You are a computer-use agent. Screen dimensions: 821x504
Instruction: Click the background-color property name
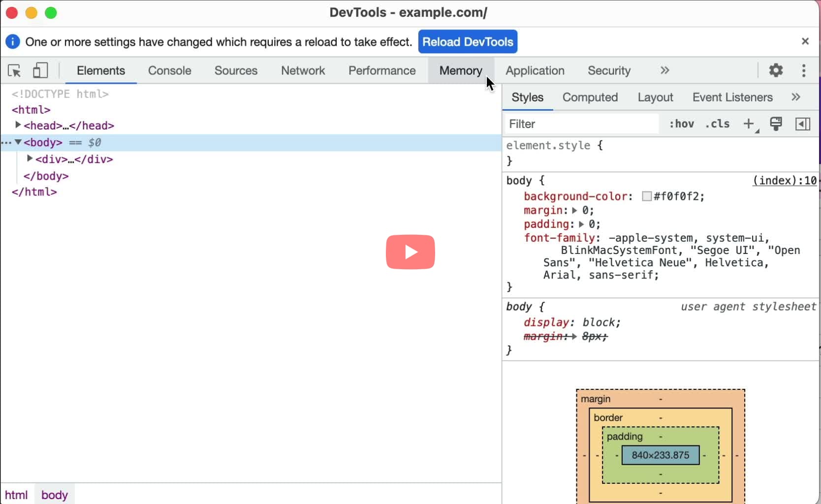575,196
